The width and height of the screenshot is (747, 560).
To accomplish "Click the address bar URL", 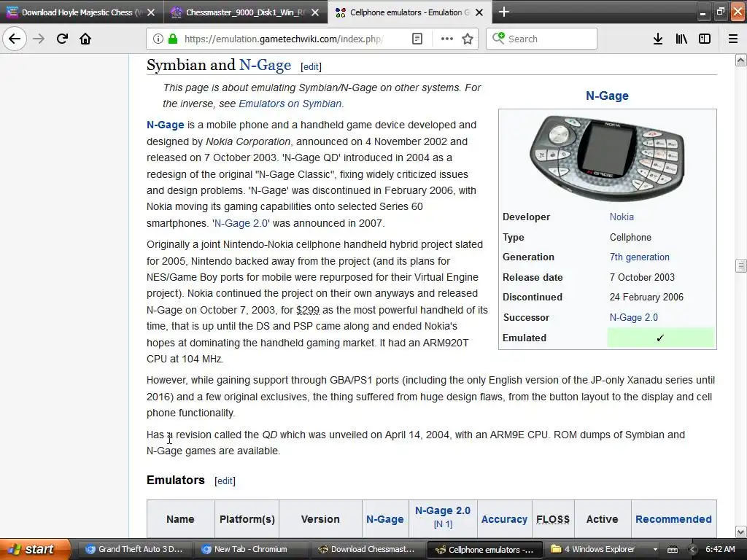I will (x=283, y=39).
